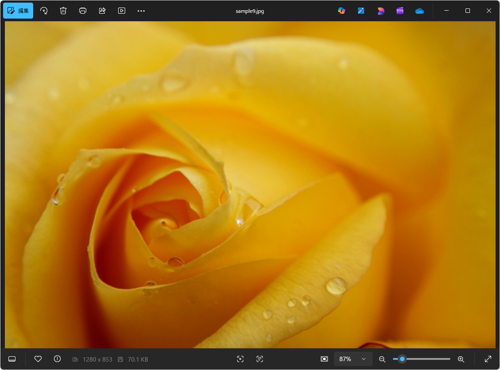This screenshot has width=500, height=370.
Task: Click the blue Edit image button
Action: point(18,11)
